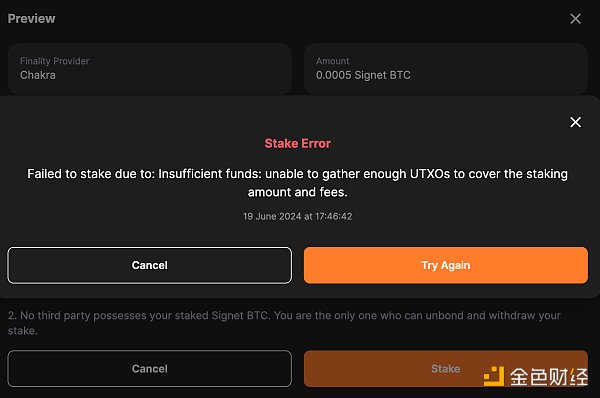Select the Amount card

[x=446, y=69]
